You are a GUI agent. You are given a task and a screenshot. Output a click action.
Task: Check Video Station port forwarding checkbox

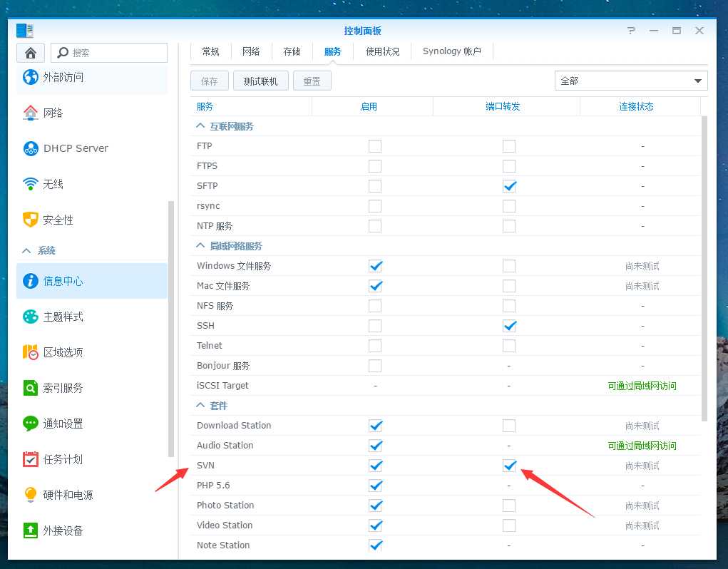coord(509,526)
